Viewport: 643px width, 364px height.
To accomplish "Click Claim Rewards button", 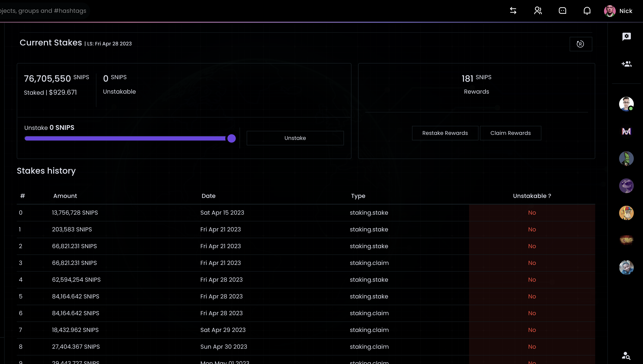I will coord(511,133).
